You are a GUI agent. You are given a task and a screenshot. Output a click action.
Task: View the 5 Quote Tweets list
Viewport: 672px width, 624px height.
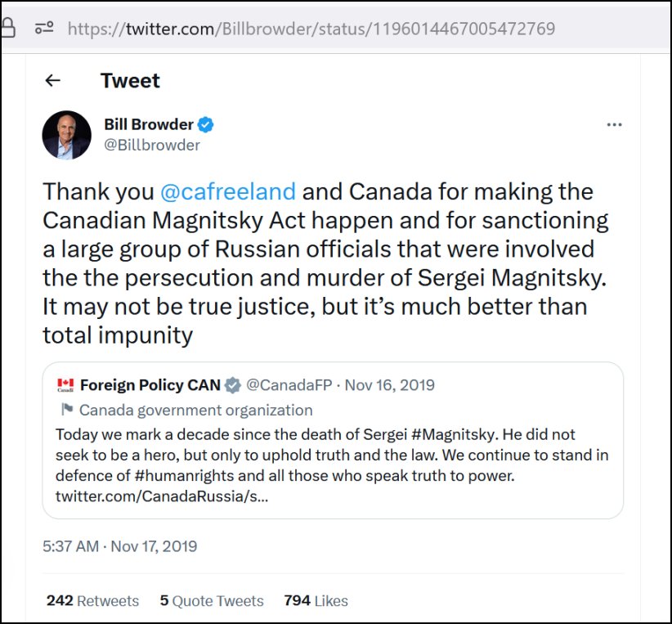click(212, 600)
